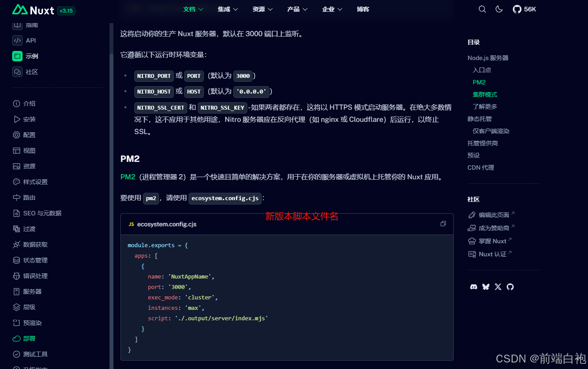Open the 博客 menu item
The height and width of the screenshot is (369, 588).
pos(363,9)
